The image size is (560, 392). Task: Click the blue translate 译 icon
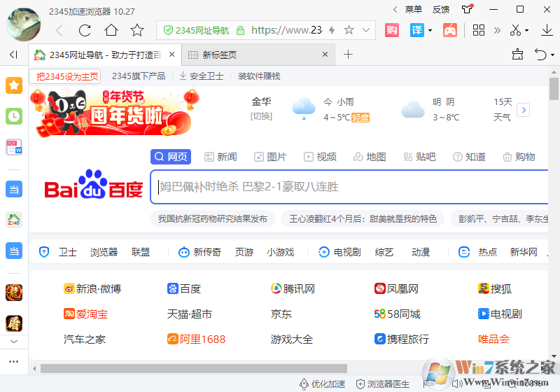(x=416, y=30)
